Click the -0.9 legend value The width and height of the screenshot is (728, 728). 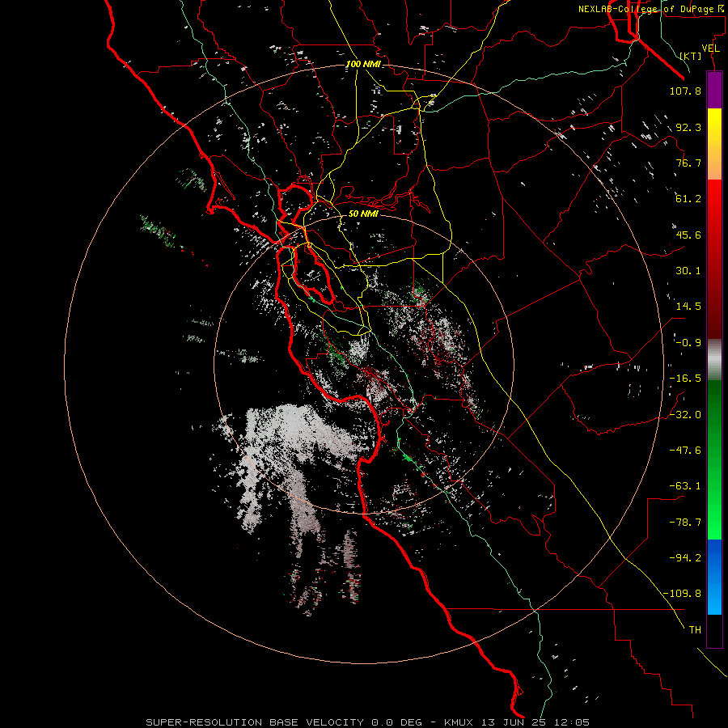tap(688, 343)
